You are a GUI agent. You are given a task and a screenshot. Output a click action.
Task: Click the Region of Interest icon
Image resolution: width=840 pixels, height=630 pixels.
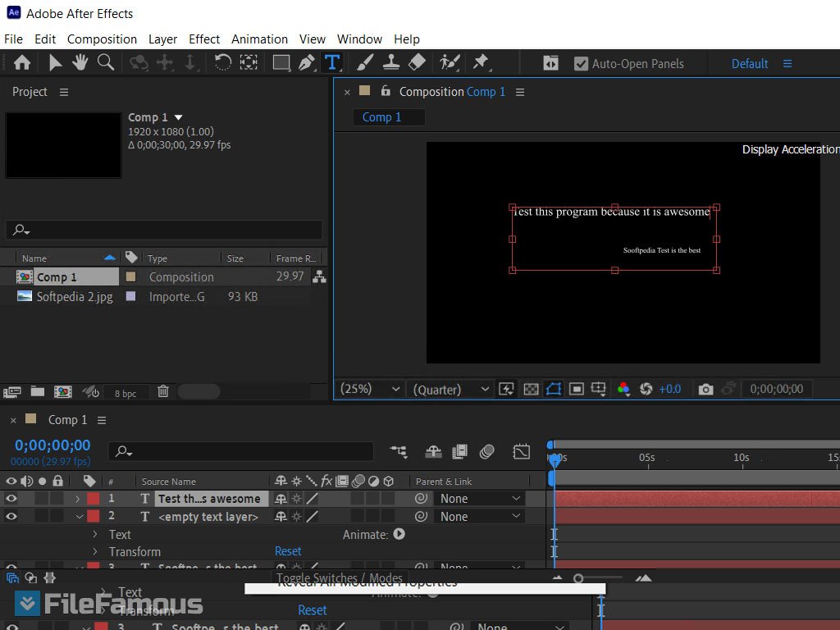[x=576, y=389]
